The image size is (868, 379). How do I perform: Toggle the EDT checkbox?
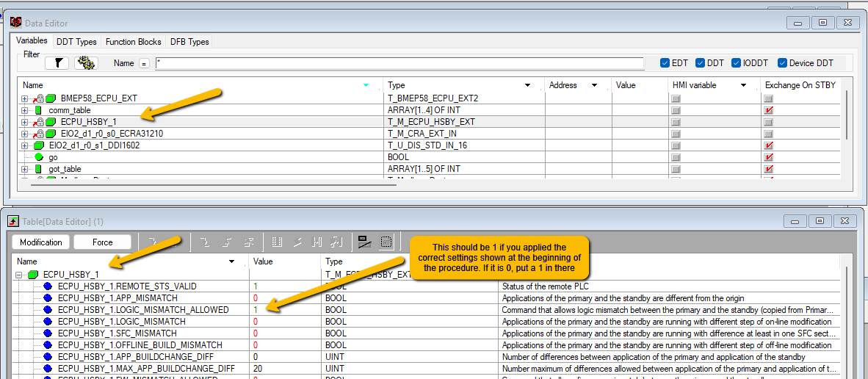(x=665, y=63)
